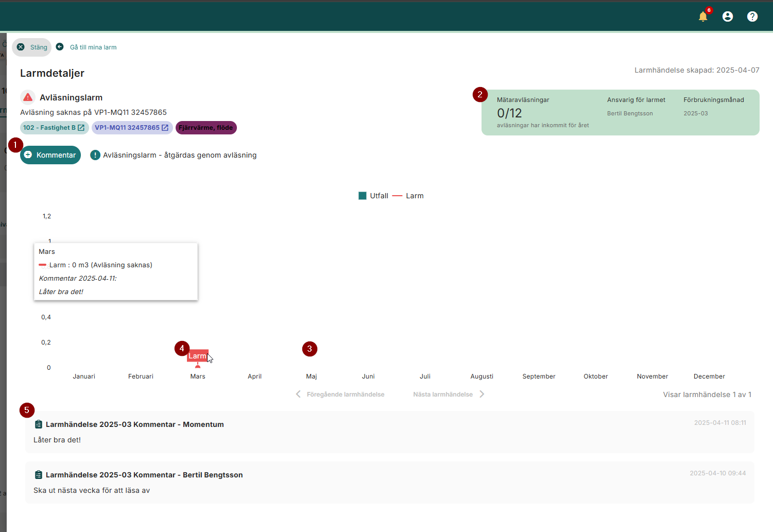
Task: Click the external-link icon in VP1-MQ11 chip
Action: (x=165, y=128)
